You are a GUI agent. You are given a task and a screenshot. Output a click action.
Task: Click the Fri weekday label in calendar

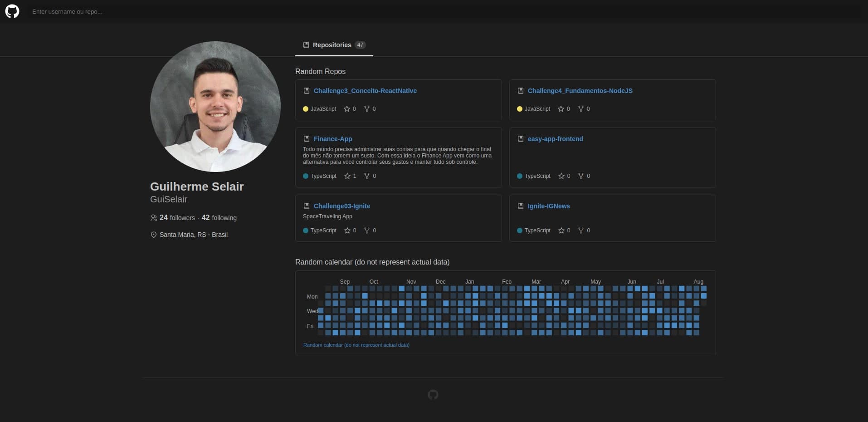click(x=310, y=326)
